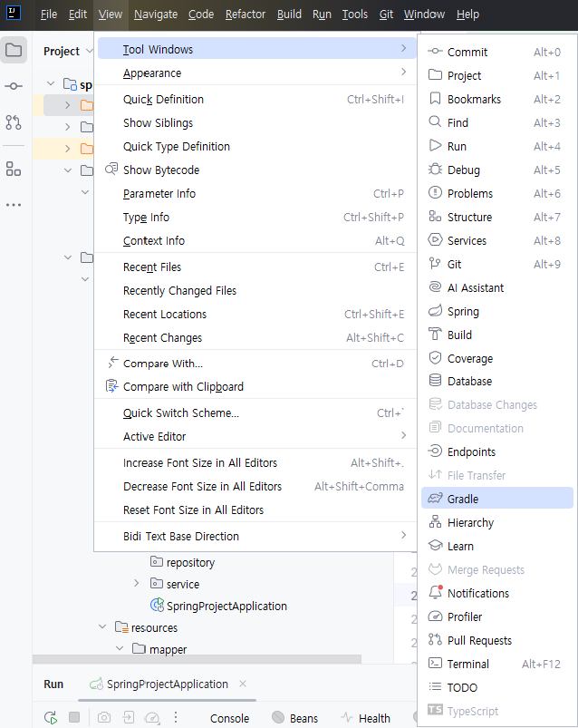
Task: Open Endpoints tool window
Action: (x=497, y=451)
